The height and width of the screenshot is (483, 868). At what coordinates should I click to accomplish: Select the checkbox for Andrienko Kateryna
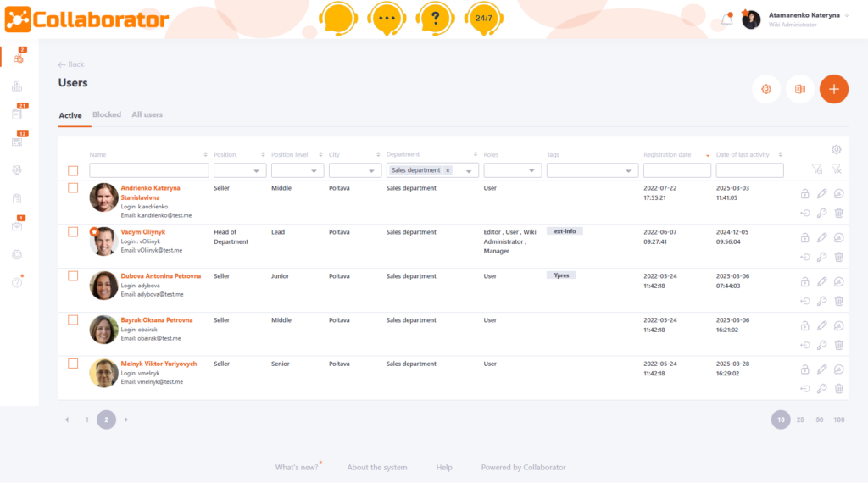click(73, 187)
